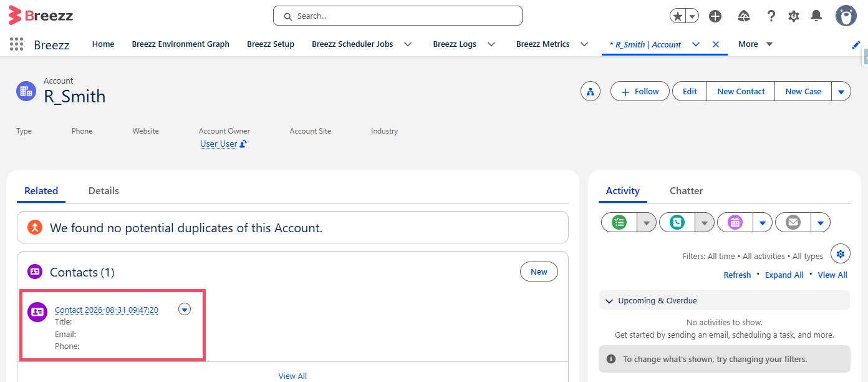
Task: Create a new task icon
Action: pyautogui.click(x=619, y=222)
